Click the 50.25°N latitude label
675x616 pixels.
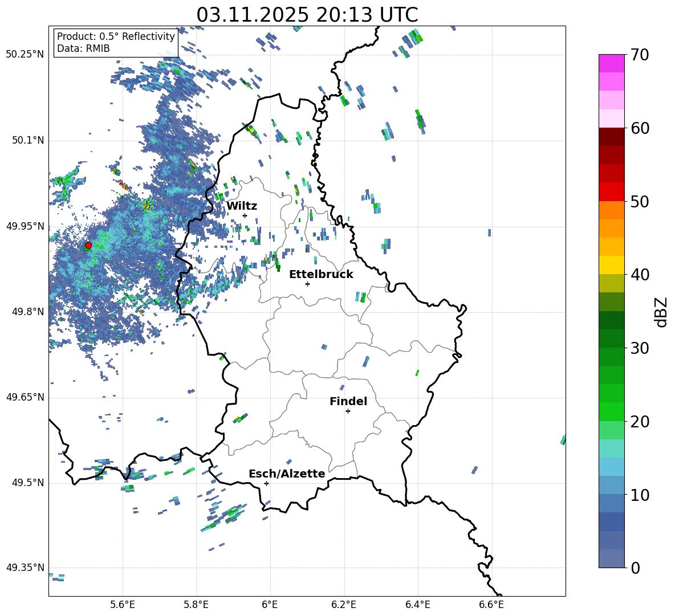pyautogui.click(x=25, y=55)
